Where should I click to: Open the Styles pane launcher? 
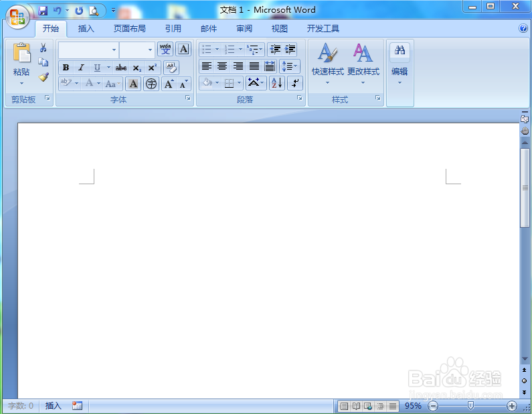(378, 98)
